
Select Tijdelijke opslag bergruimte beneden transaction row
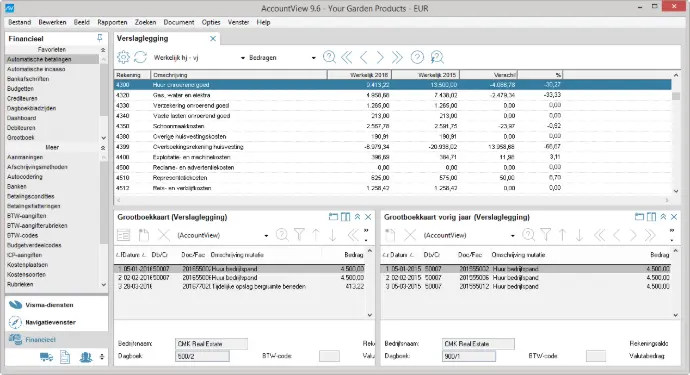tap(240, 287)
